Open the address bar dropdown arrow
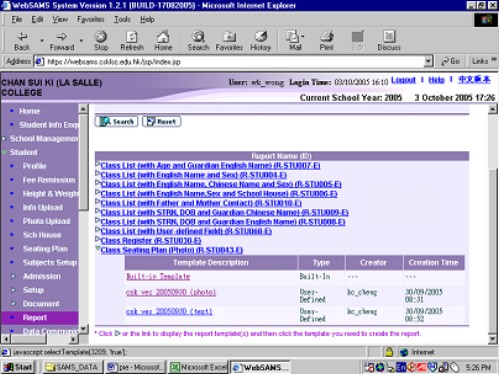 (428, 61)
